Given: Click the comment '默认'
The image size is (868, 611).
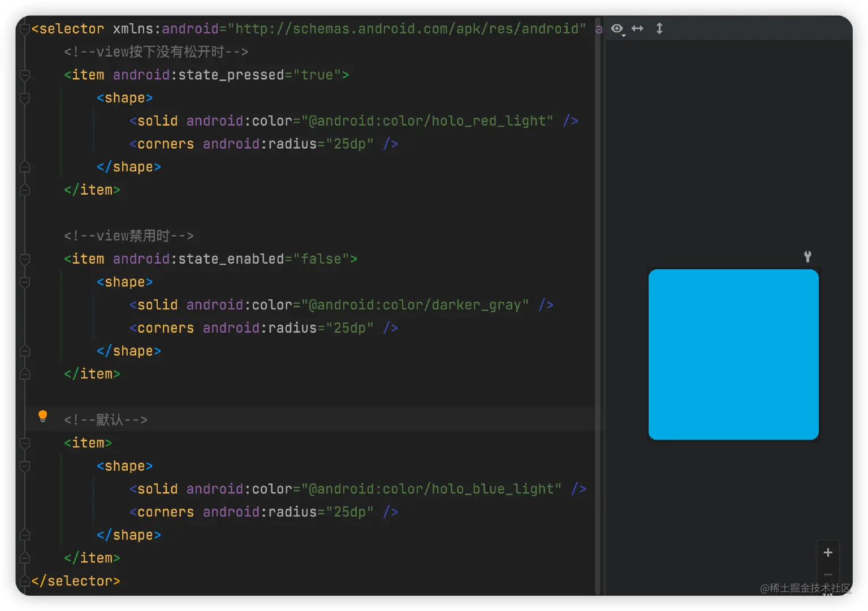Looking at the screenshot, I should pos(106,420).
